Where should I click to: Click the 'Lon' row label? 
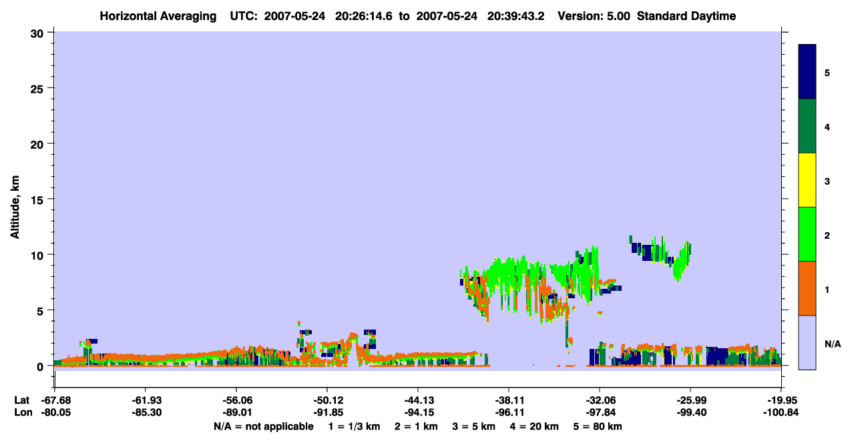point(22,412)
